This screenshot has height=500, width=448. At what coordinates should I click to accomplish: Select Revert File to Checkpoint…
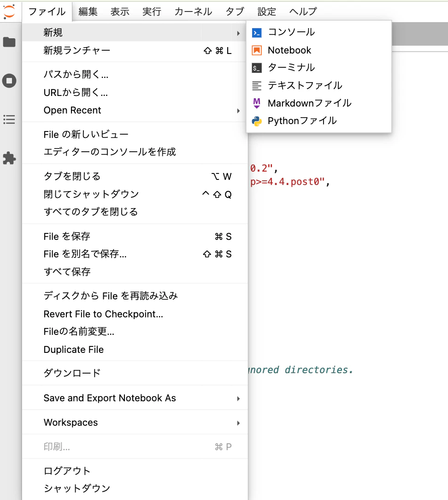(x=135, y=314)
